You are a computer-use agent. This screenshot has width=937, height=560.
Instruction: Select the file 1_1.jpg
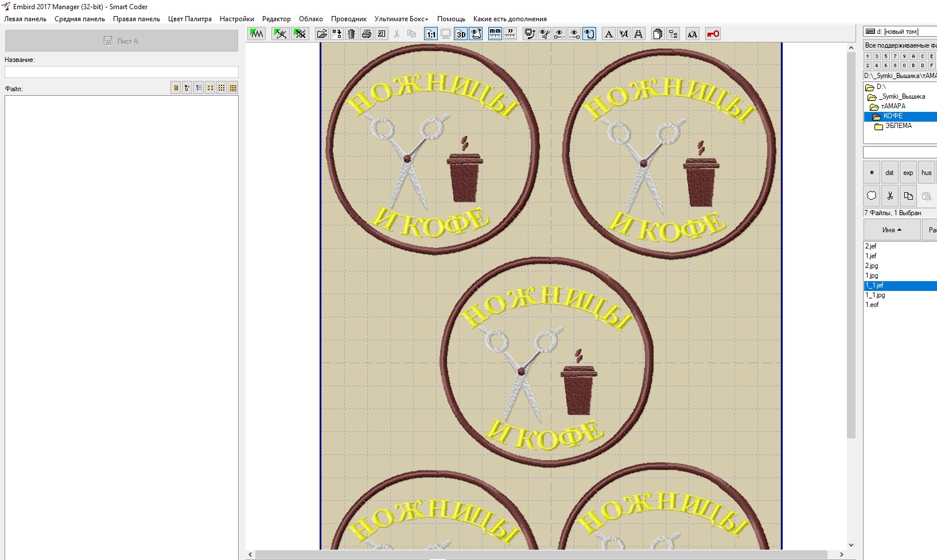click(x=876, y=295)
